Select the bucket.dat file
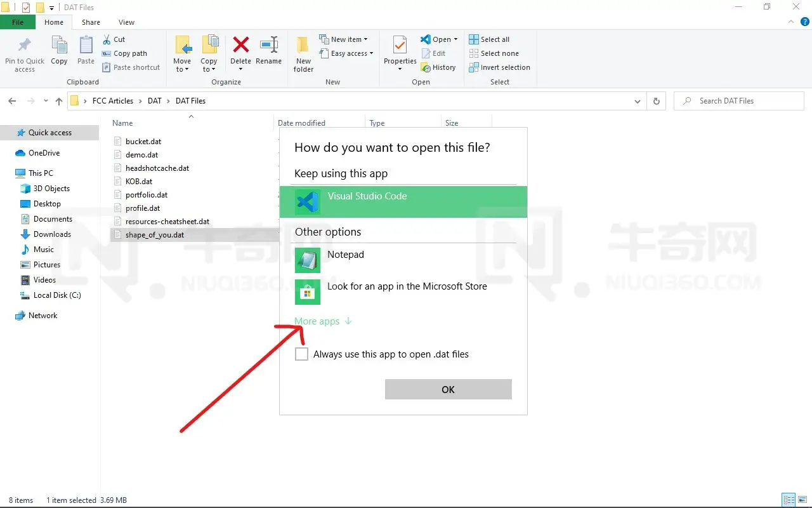 pos(143,142)
